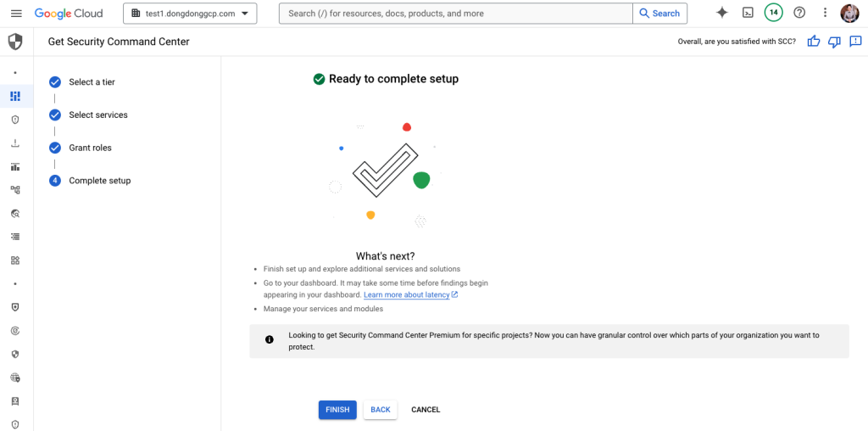Click the large checkmark illustration
Image resolution: width=868 pixels, height=431 pixels.
point(386,170)
